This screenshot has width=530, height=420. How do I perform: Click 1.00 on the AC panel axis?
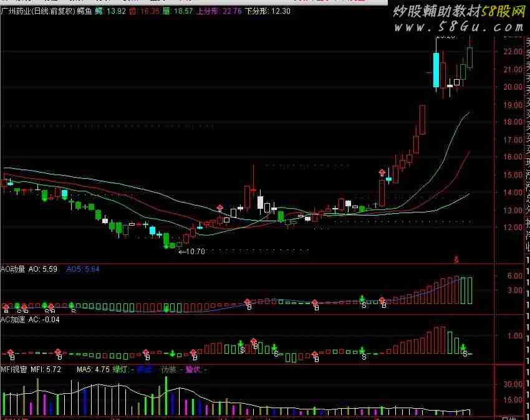(515, 336)
